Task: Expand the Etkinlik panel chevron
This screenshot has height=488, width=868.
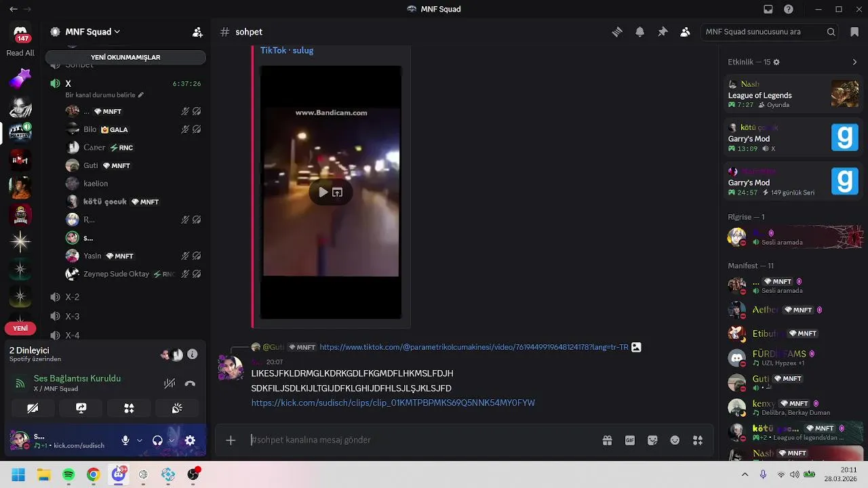Action: 854,62
